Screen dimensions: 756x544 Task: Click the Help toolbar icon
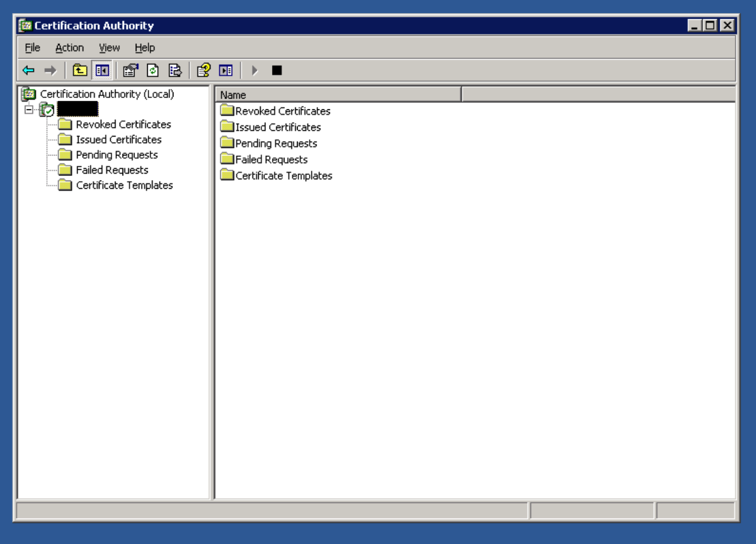[x=203, y=71]
